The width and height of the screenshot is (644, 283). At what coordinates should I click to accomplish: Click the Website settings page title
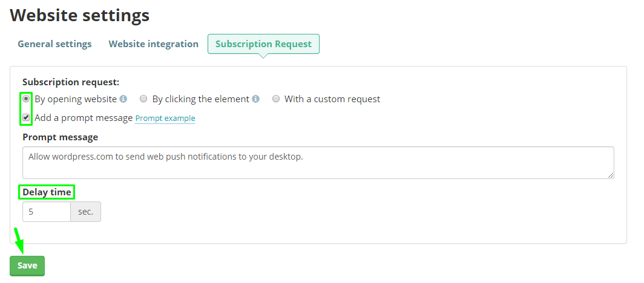click(x=80, y=16)
